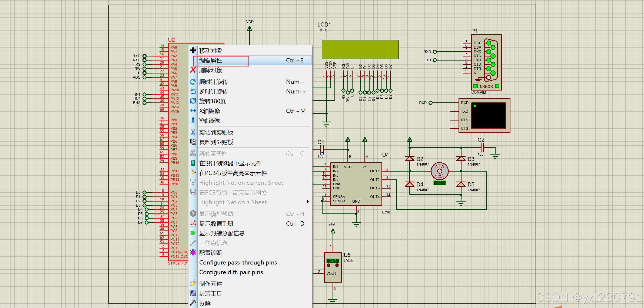Click the move object cross-arrow icon

click(x=193, y=51)
